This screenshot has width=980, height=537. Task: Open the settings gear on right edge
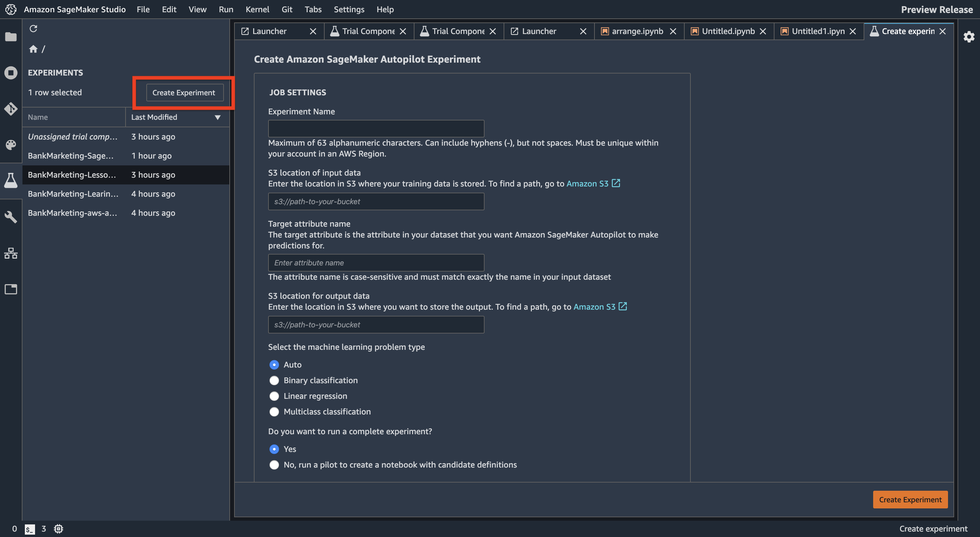pos(968,36)
